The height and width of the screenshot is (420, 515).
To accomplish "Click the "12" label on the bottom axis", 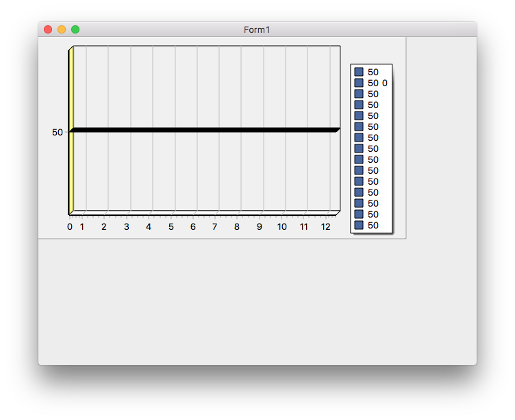I will (326, 226).
